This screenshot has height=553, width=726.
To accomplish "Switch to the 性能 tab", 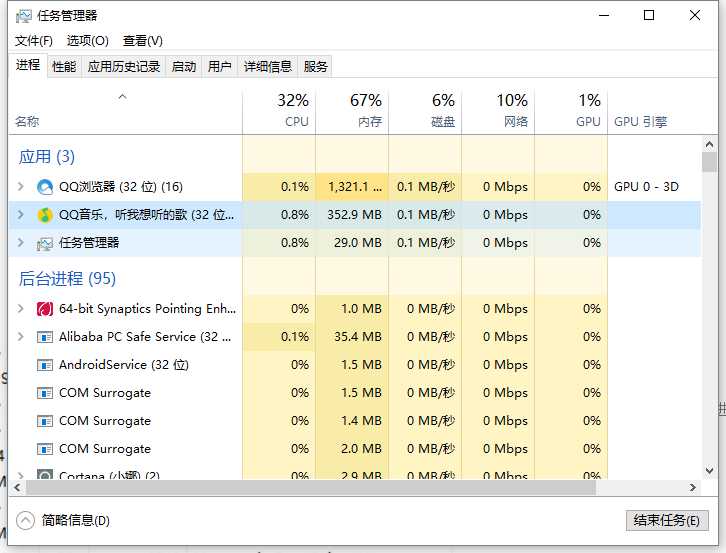I will click(64, 67).
